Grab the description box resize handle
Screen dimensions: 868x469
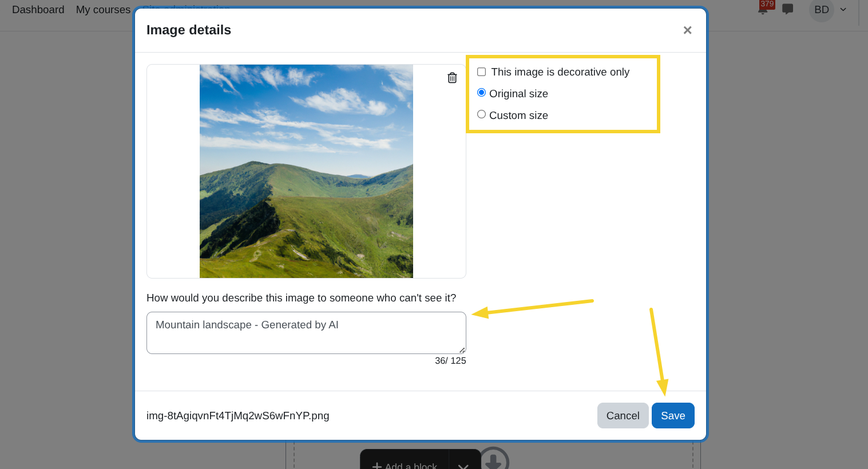(x=462, y=350)
